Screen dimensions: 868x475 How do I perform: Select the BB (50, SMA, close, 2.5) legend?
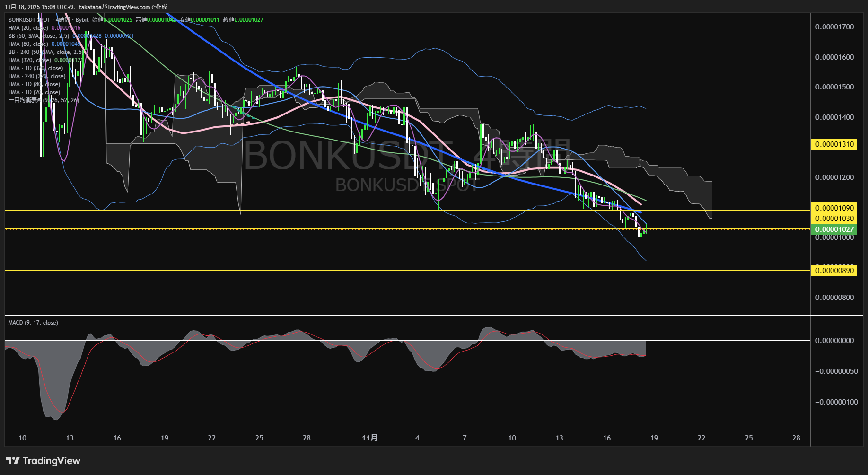pyautogui.click(x=38, y=36)
